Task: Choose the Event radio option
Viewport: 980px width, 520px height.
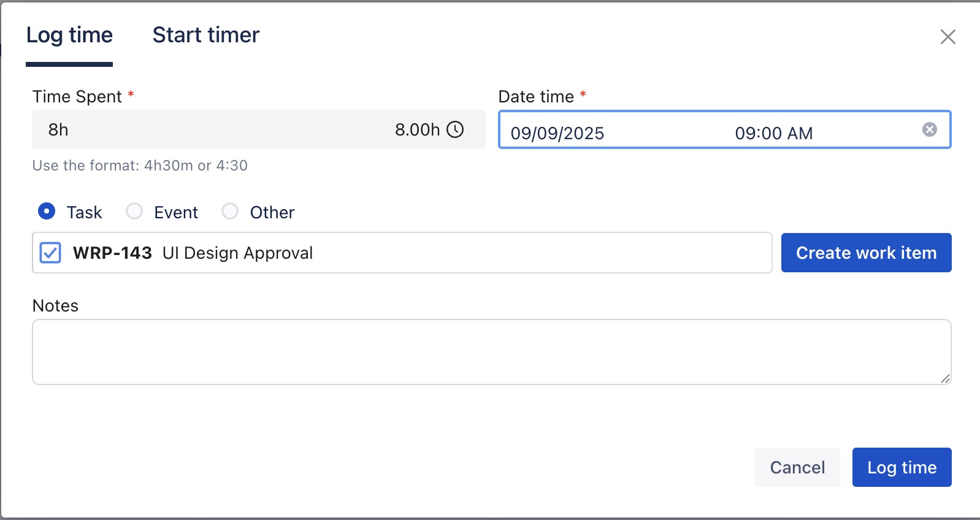Action: click(134, 212)
